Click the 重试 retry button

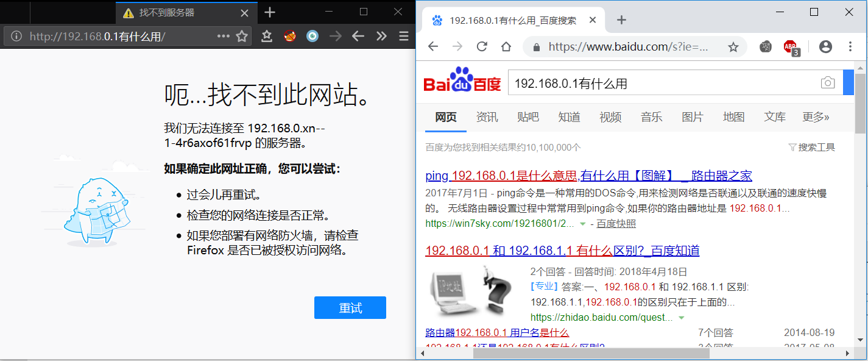350,308
